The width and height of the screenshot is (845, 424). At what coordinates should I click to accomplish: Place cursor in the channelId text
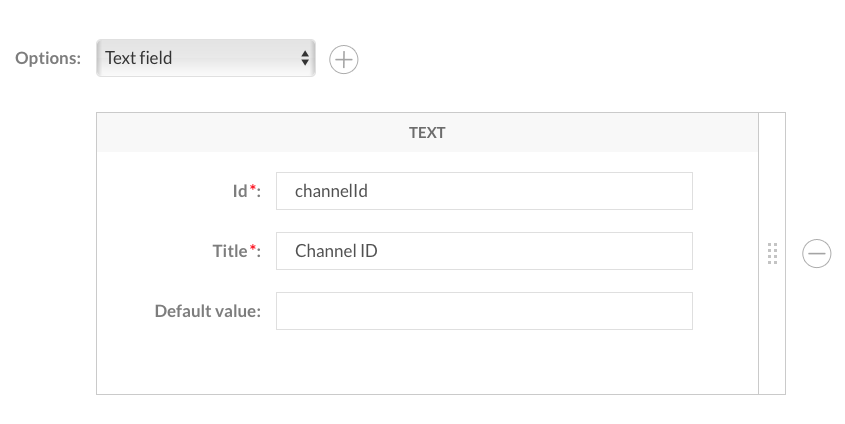tap(331, 191)
